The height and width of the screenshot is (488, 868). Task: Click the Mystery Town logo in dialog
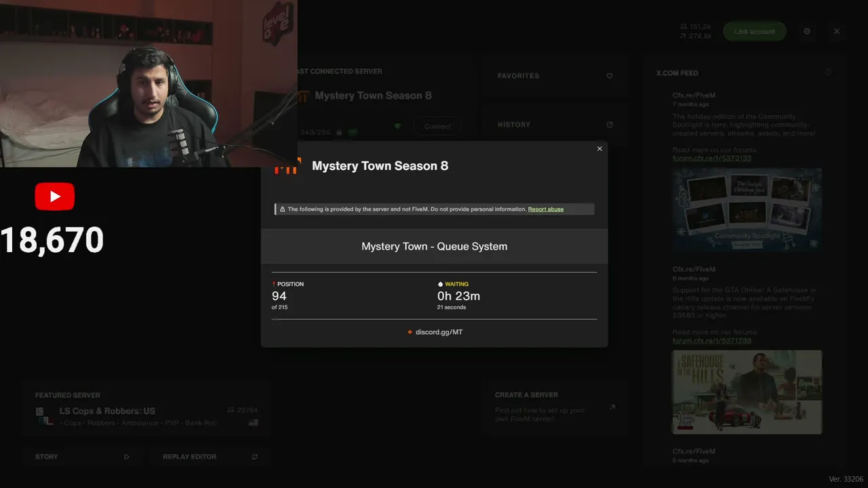[287, 166]
